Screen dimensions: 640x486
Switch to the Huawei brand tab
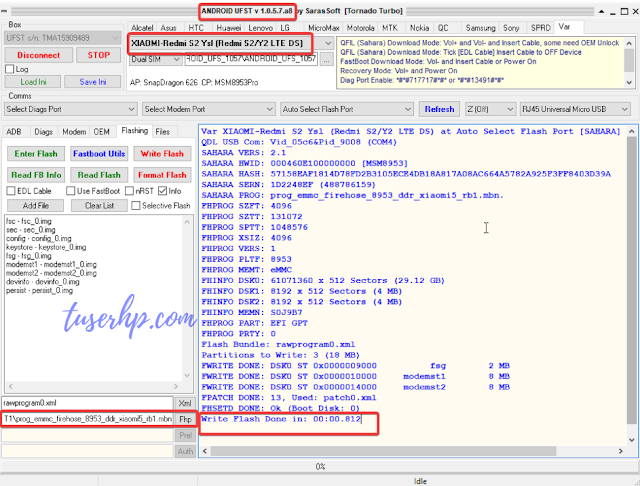click(x=228, y=28)
